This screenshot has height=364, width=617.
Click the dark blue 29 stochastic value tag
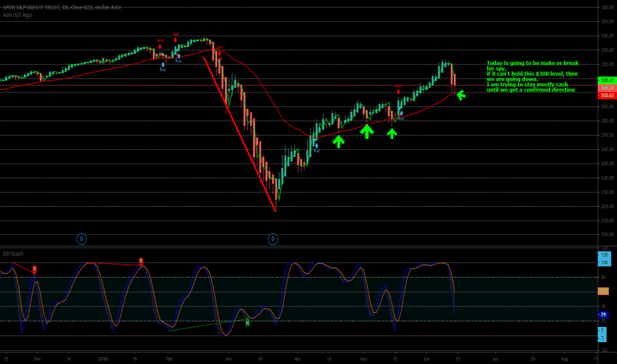point(603,314)
